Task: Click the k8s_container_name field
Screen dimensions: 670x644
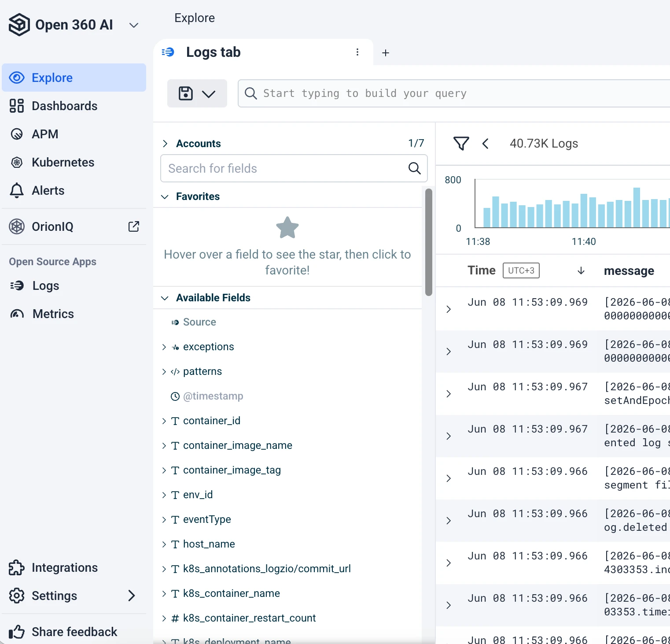Action: click(232, 593)
